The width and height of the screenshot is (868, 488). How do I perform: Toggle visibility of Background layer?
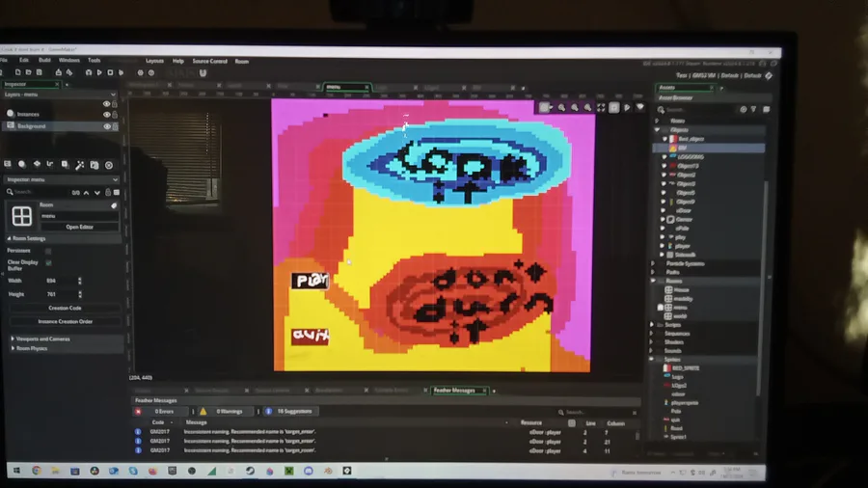(107, 126)
